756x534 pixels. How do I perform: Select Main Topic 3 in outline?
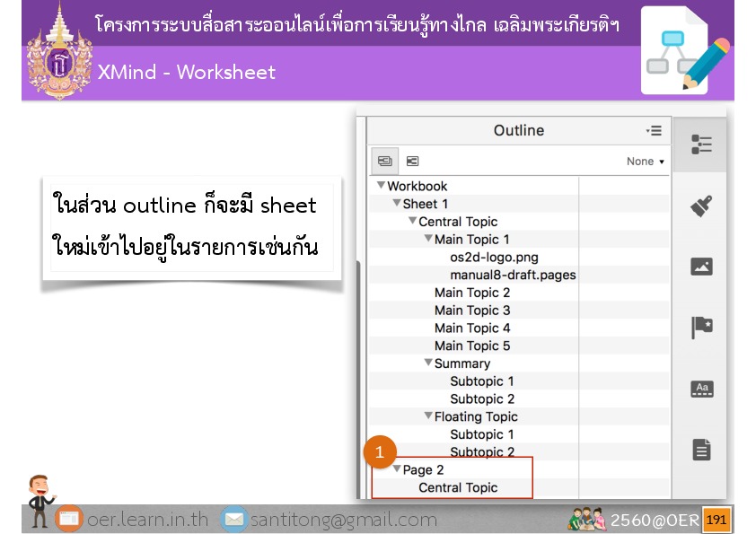pos(472,311)
